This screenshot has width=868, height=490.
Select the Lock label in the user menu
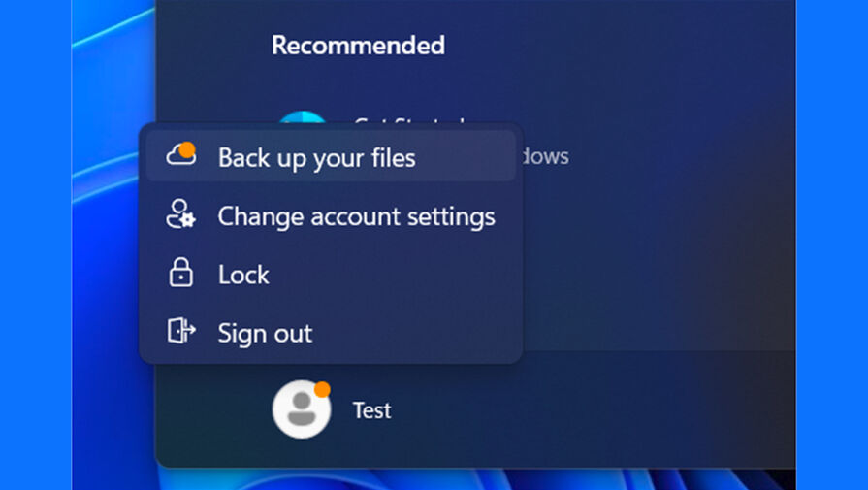point(243,275)
